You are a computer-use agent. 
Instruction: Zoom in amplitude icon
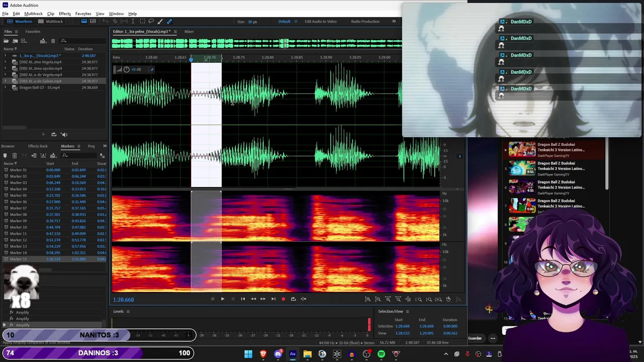[368, 299]
